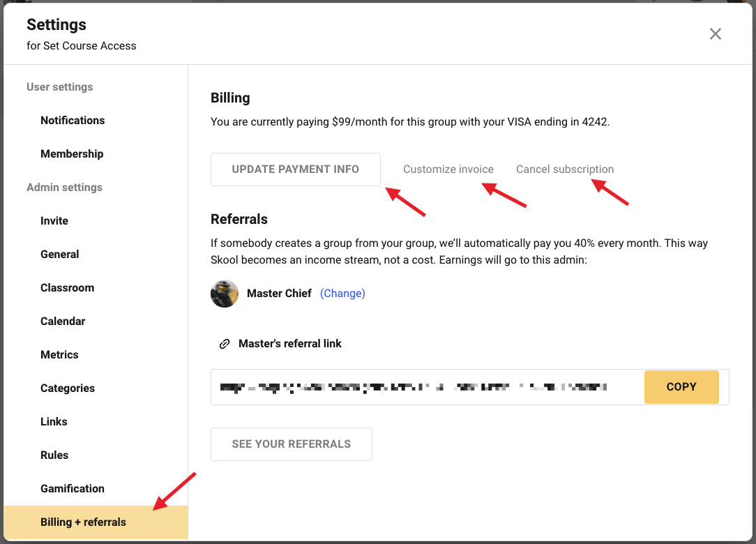Select Gamification in the sidebar
The height and width of the screenshot is (544, 756).
(73, 489)
